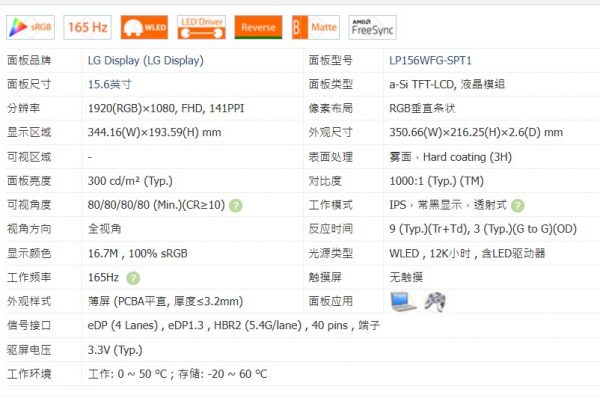The height and width of the screenshot is (401, 600).
Task: Click the 显示颜色 label
Action: 29,253
